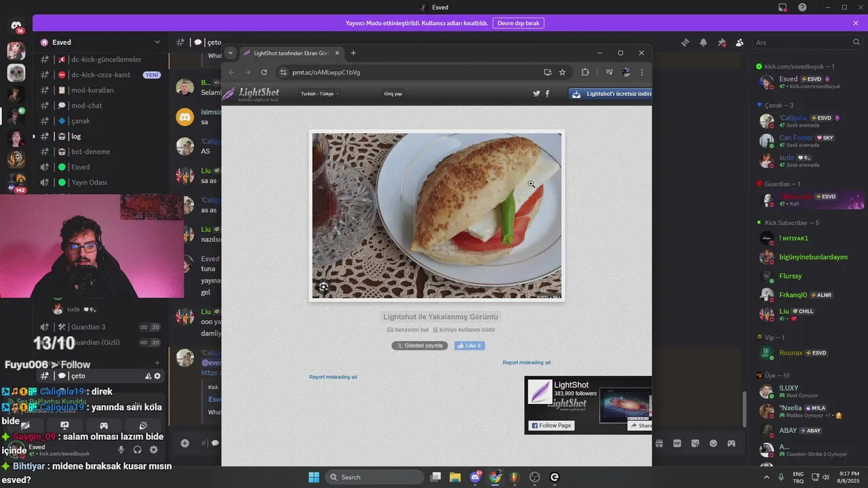This screenshot has width=868, height=488.
Task: View site information icon in address bar
Action: (283, 72)
